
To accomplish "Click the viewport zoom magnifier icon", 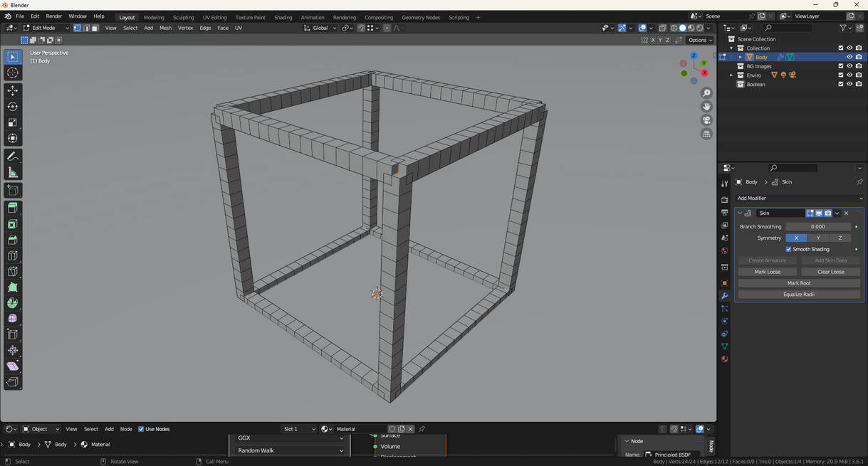I will point(706,93).
